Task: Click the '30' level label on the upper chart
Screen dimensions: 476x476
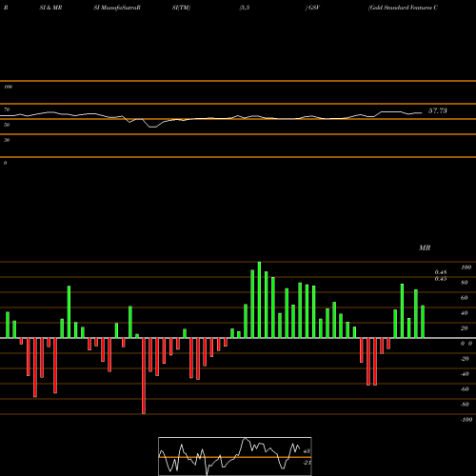Action: [x=7, y=140]
